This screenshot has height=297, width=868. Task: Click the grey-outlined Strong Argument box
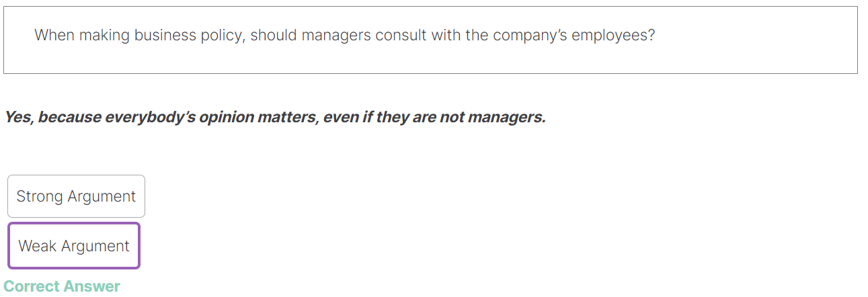point(76,196)
